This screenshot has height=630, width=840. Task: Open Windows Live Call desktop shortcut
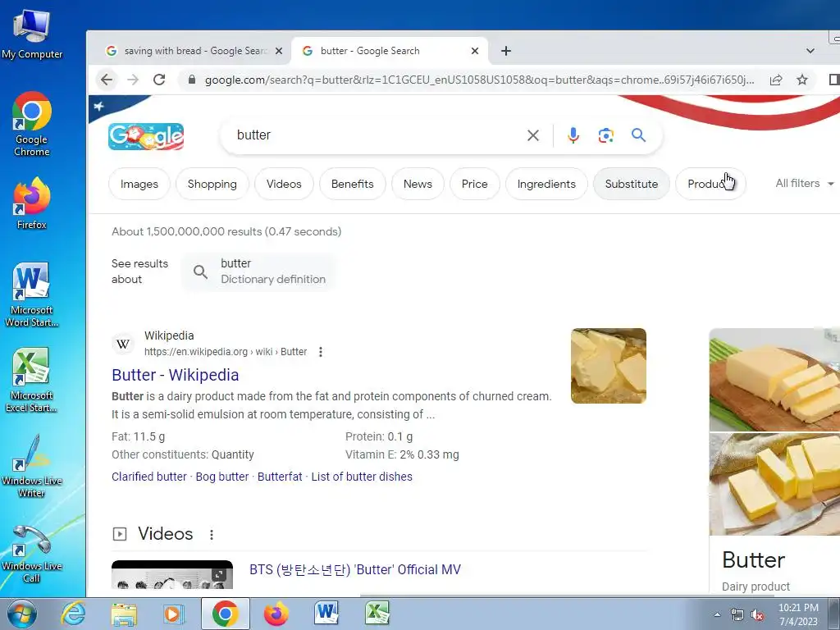pos(32,554)
